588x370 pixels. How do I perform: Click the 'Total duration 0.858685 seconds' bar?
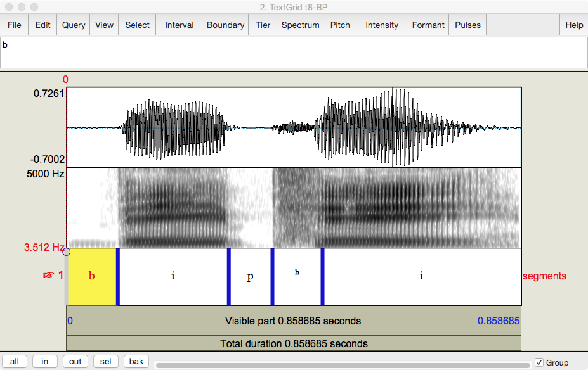pos(294,343)
